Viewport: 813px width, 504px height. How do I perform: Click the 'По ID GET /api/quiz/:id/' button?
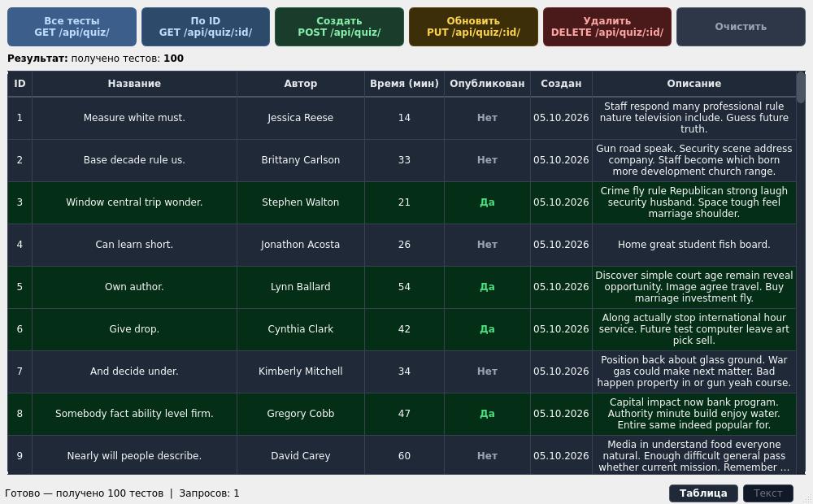point(206,27)
